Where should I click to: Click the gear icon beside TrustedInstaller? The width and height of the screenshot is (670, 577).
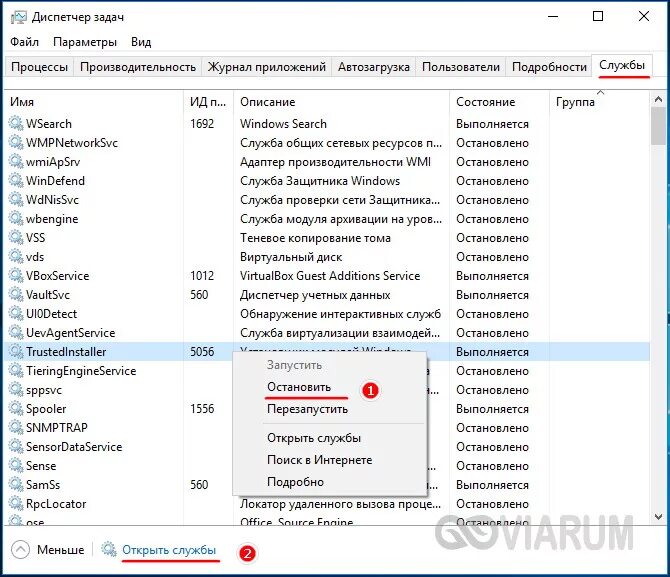(x=16, y=351)
